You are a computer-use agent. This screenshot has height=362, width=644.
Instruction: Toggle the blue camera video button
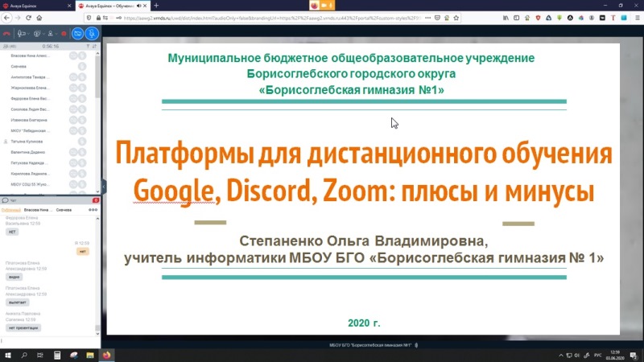[78, 33]
